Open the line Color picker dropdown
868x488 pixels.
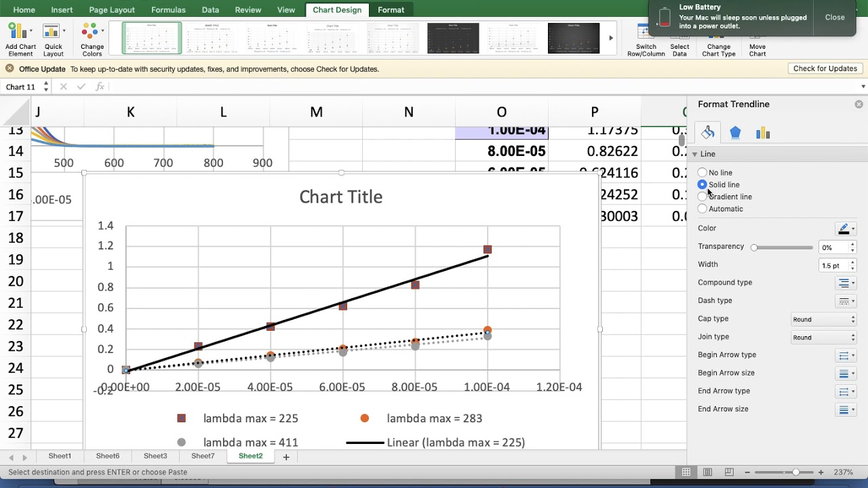[846, 228]
